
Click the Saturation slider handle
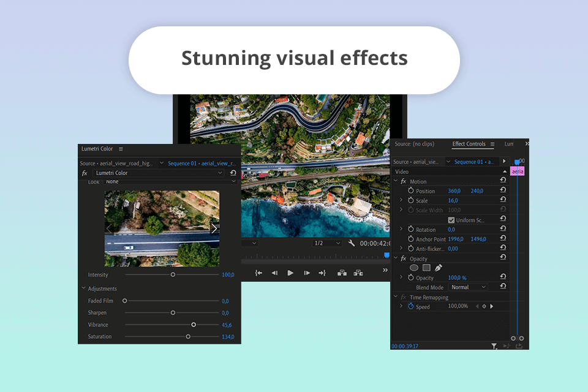188,336
